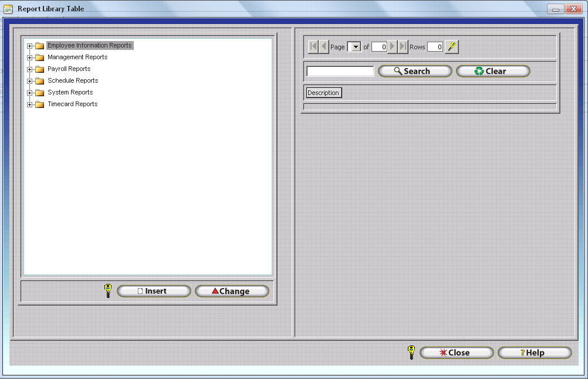The height and width of the screenshot is (379, 588).
Task: Click the previous page arrow
Action: 323,47
